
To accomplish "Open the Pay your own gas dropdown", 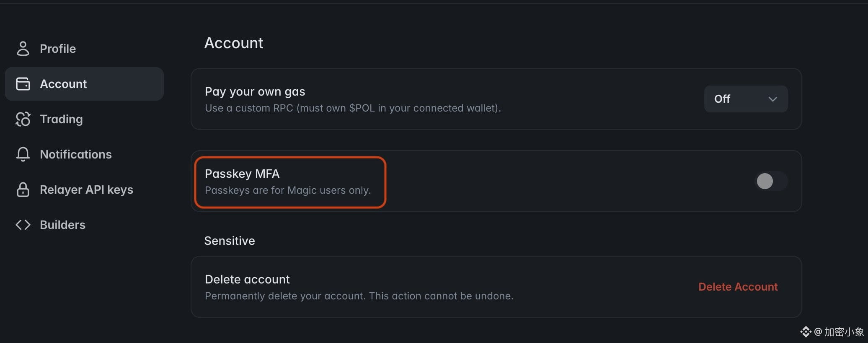I will coord(746,99).
